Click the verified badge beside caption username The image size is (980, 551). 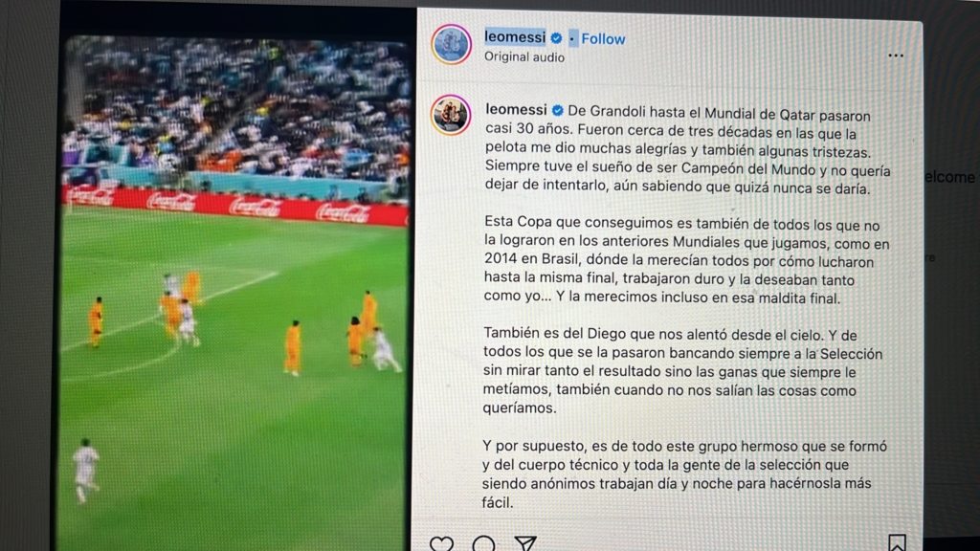coord(558,111)
